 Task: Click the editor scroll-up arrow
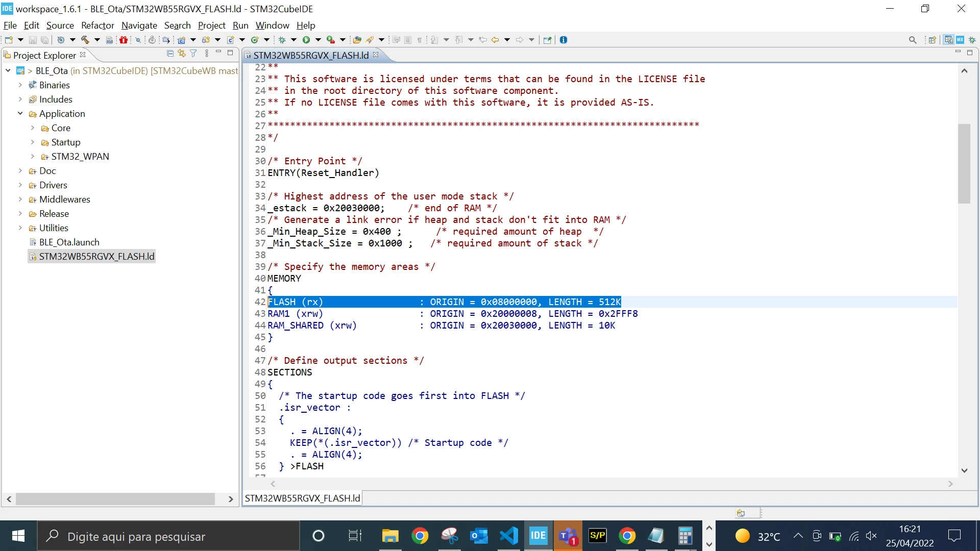click(964, 71)
